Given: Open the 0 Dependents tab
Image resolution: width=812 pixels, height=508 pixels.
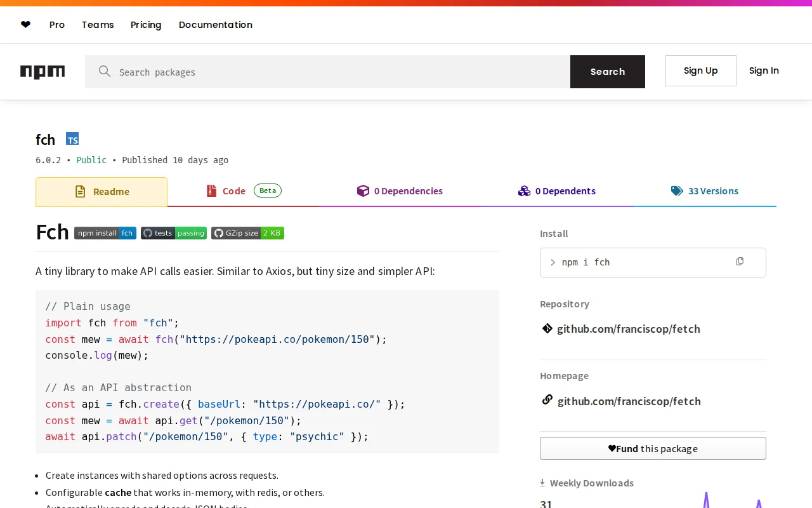Looking at the screenshot, I should pyautogui.click(x=557, y=191).
